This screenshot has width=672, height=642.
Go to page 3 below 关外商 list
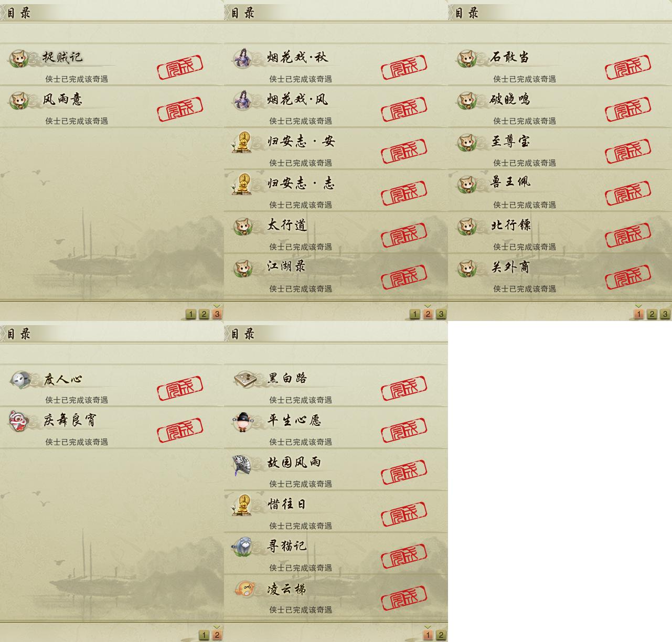(x=665, y=314)
